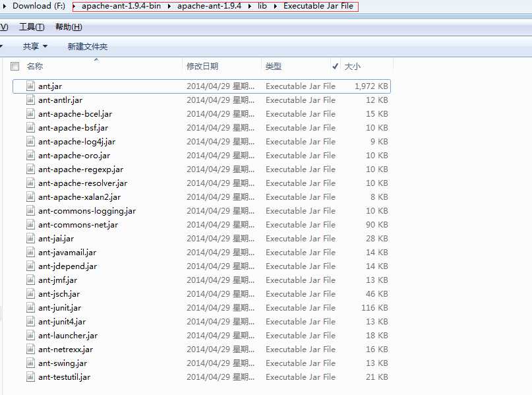The height and width of the screenshot is (395, 532).
Task: Sort by the 修改日期 column header
Action: pos(202,66)
